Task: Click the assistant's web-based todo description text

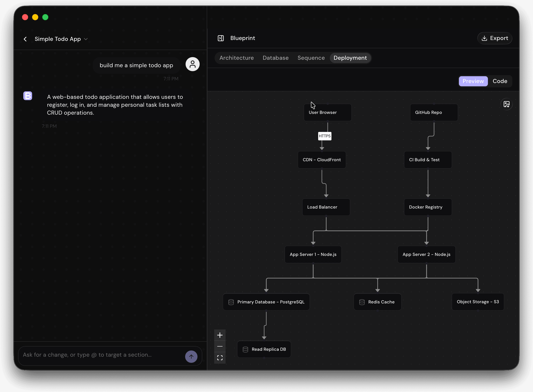Action: point(115,105)
